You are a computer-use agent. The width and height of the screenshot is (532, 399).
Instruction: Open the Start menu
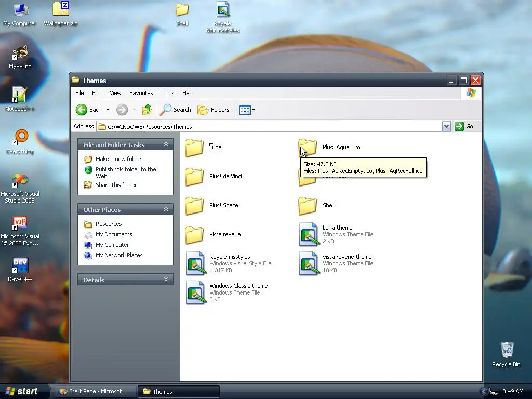pos(22,391)
